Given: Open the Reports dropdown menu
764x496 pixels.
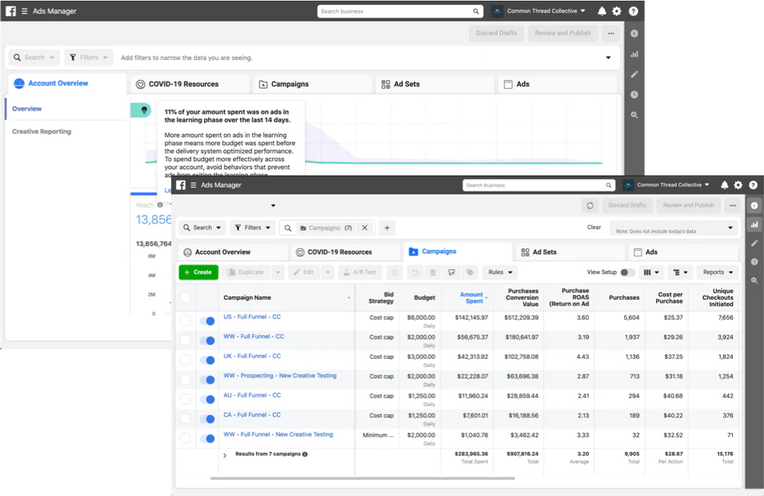Looking at the screenshot, I should (x=716, y=272).
